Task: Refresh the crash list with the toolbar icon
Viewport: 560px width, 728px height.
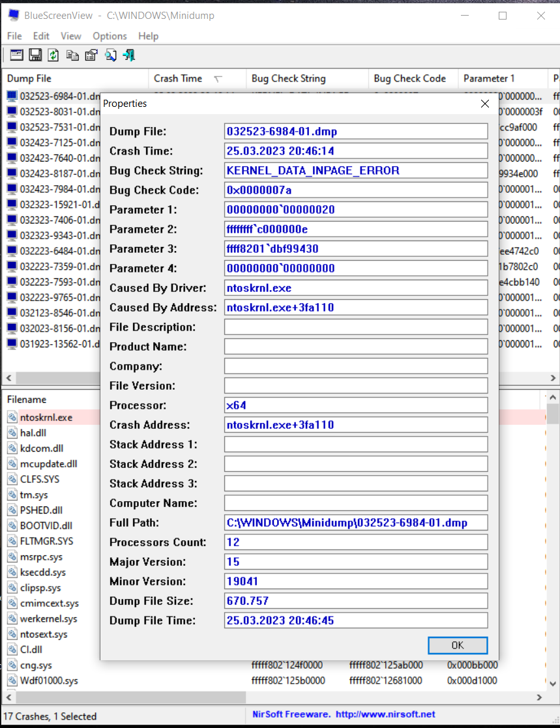Action: [x=53, y=55]
